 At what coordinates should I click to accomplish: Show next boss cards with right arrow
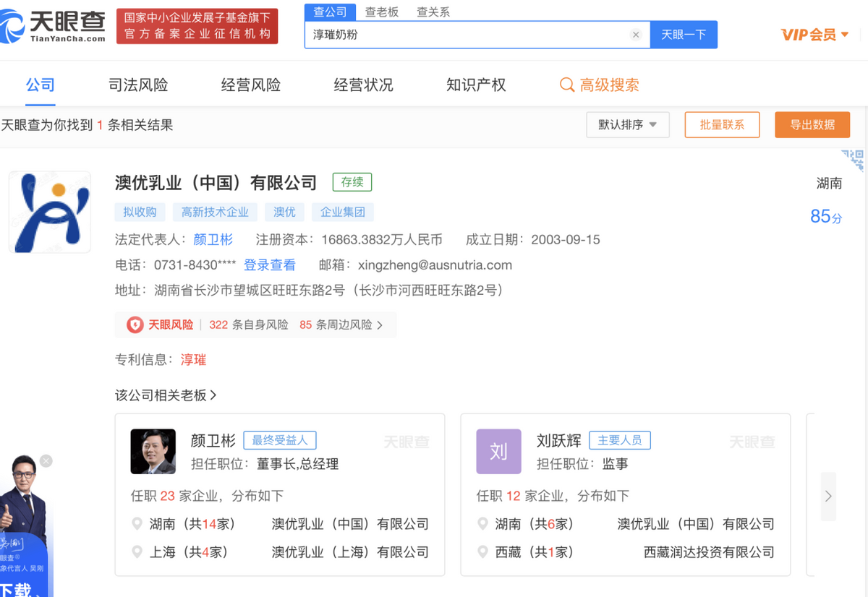coord(828,496)
